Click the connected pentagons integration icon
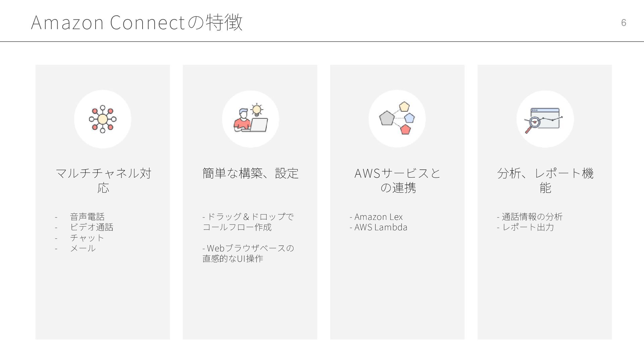Viewport: 644px width, 362px height. click(x=397, y=118)
